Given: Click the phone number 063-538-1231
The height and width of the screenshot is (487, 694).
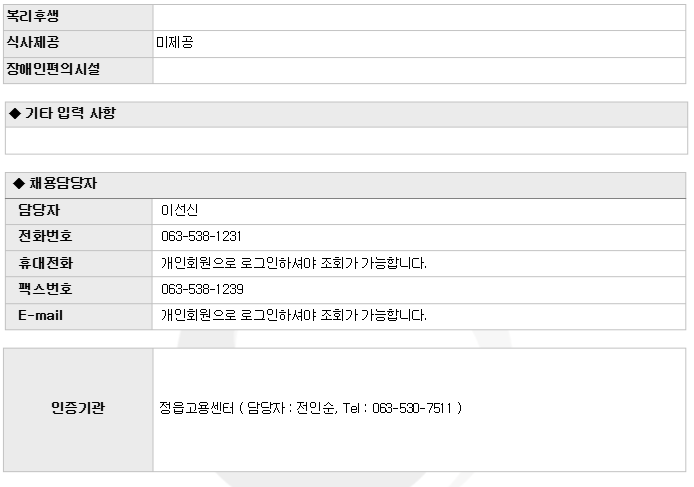Looking at the screenshot, I should click(x=201, y=236).
